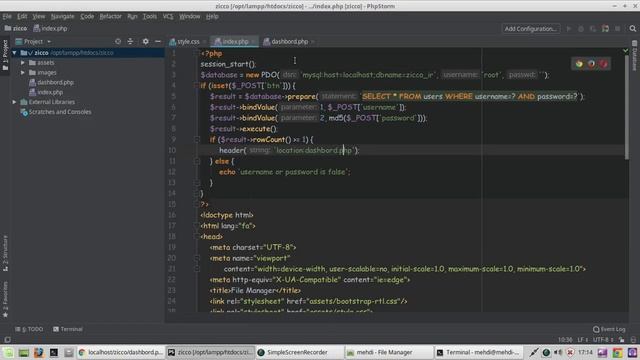Open Search Everywhere magnifier icon
Viewport: 640px width, 360px height.
pyautogui.click(x=633, y=29)
